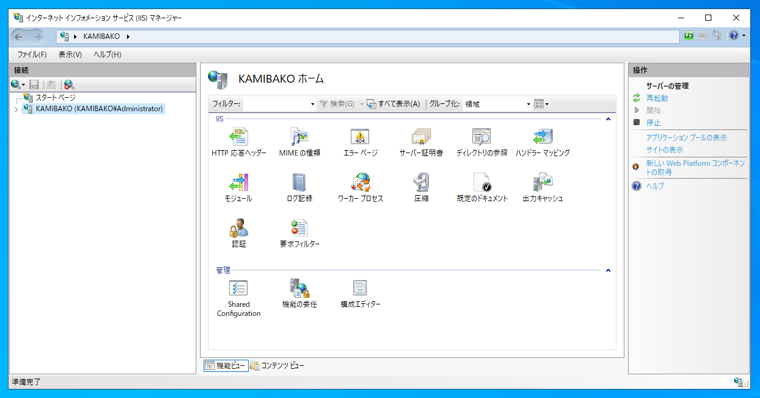Click 停止 in the 操作 pane
The width and height of the screenshot is (760, 398).
click(x=653, y=122)
